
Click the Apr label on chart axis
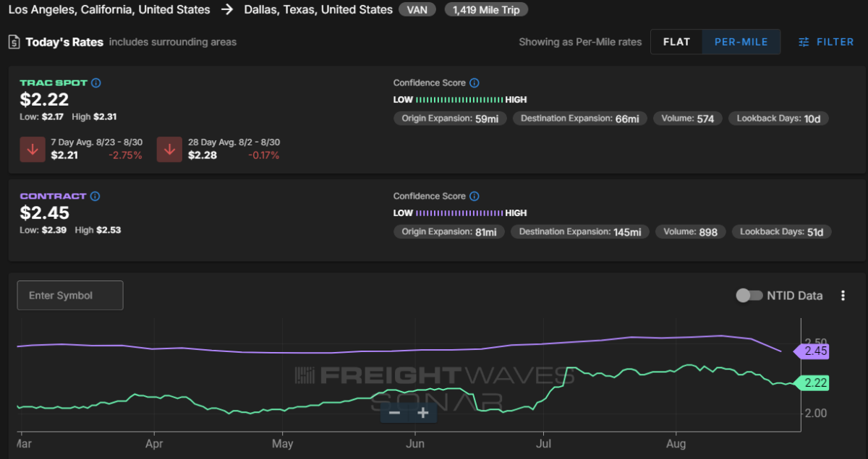(154, 442)
